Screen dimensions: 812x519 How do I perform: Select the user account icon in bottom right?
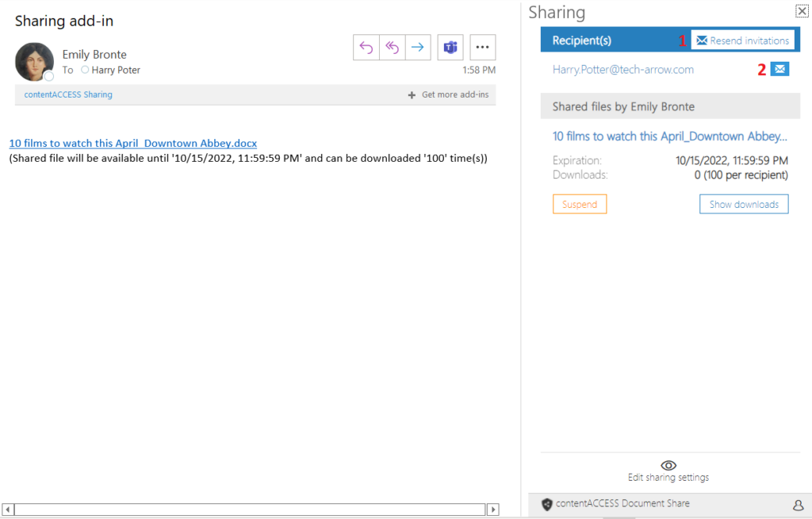[798, 505]
